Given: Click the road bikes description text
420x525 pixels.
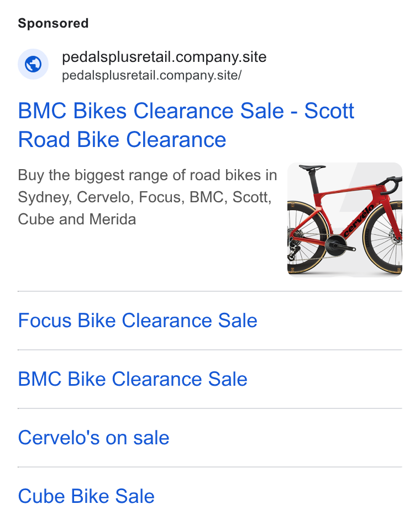Looking at the screenshot, I should 148,197.
